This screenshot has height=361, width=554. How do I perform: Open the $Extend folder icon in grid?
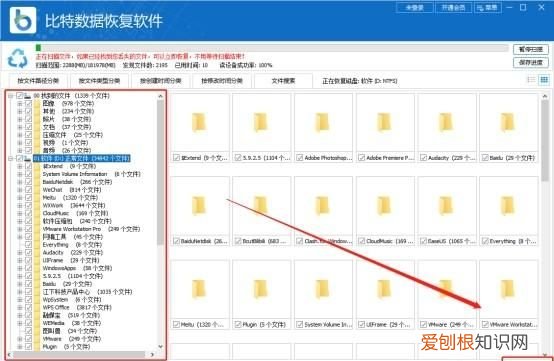click(199, 122)
